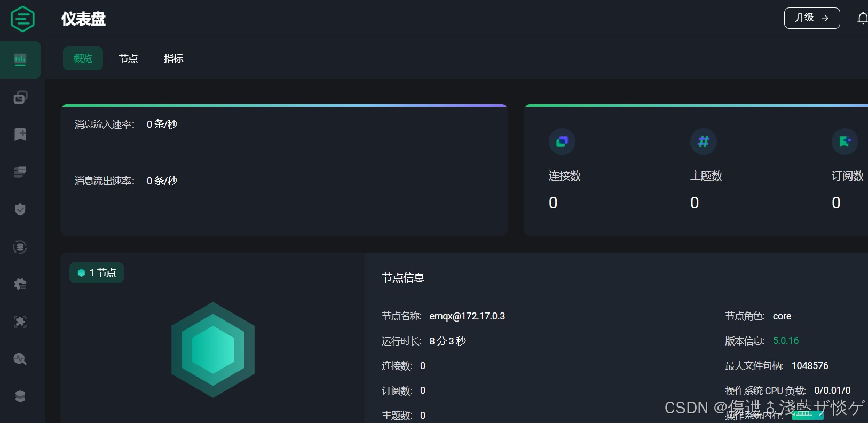The height and width of the screenshot is (423, 868).
Task: Click the 运行时长 label
Action: [401, 341]
